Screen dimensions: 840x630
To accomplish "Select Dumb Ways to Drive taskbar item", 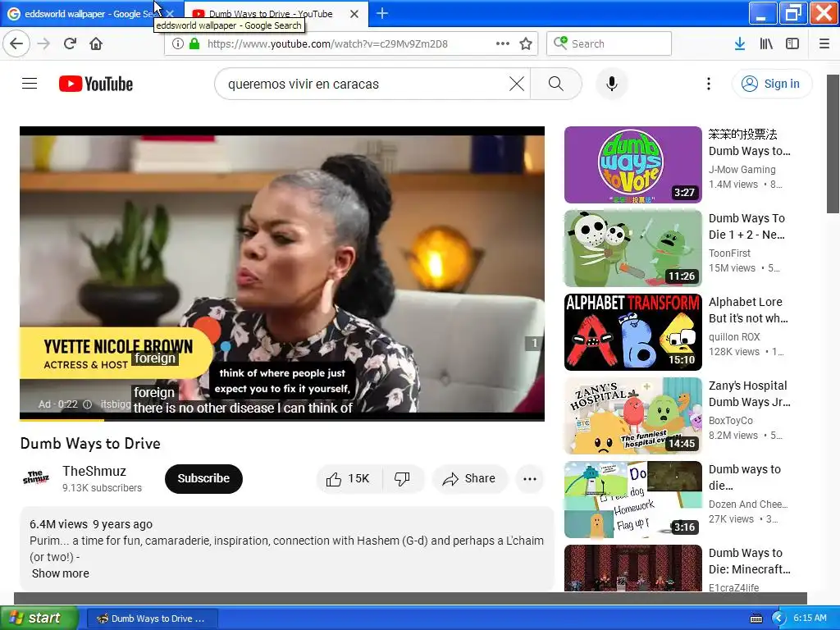I will point(152,619).
